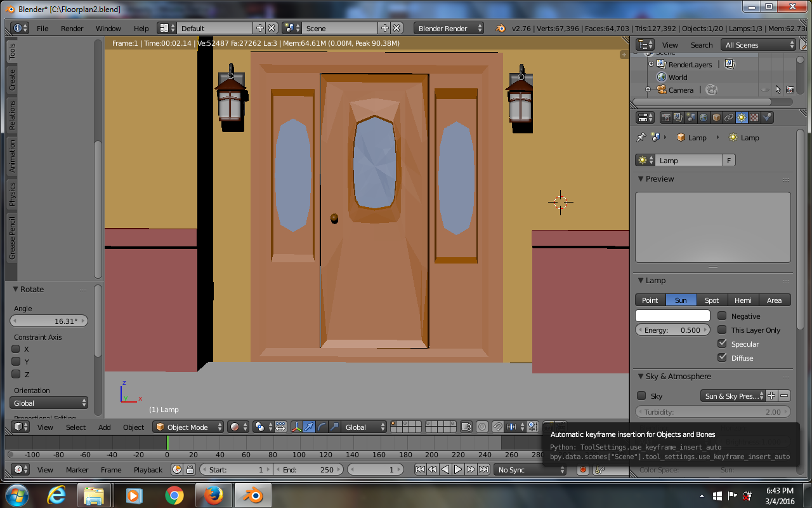Open the Sun & Sky Presets dropdown
The image size is (812, 508).
[733, 396]
